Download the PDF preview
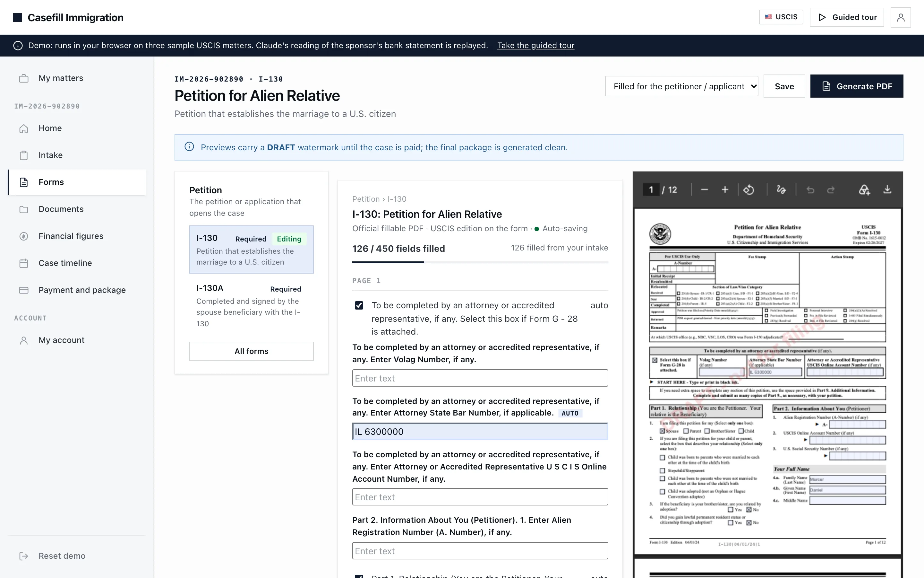Screen dimensions: 924x578 [x=887, y=189]
